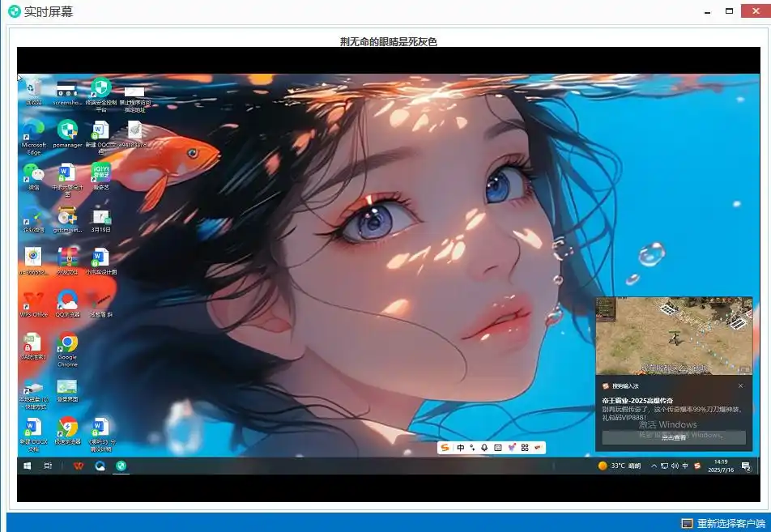Launch the Chrome-style lightning browser shortcut

click(67, 432)
